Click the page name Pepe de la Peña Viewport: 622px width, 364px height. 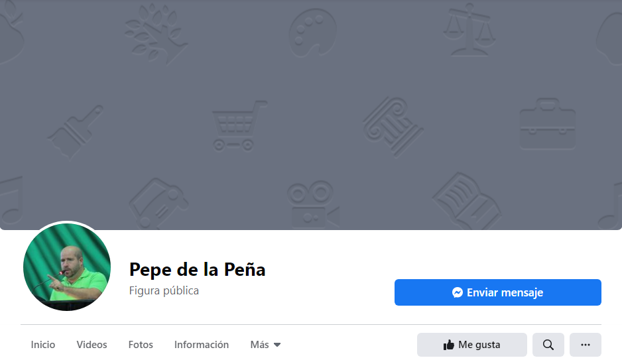[x=197, y=269]
